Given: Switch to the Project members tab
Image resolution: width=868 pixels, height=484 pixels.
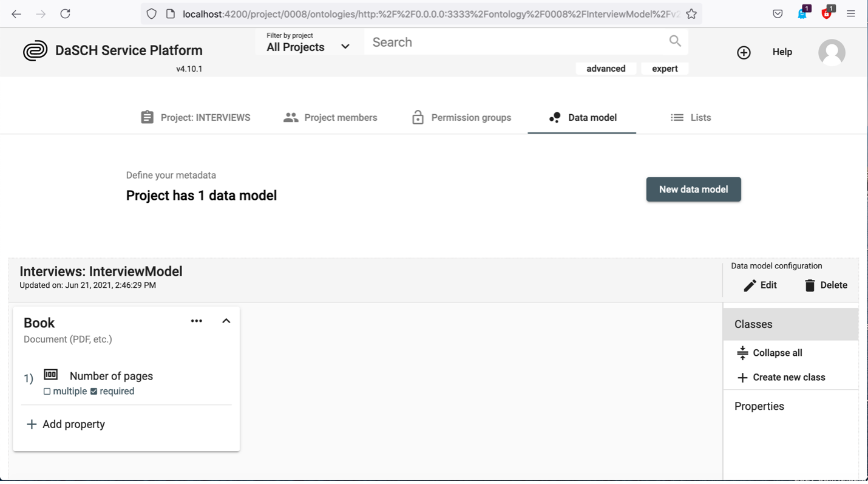Looking at the screenshot, I should (330, 118).
